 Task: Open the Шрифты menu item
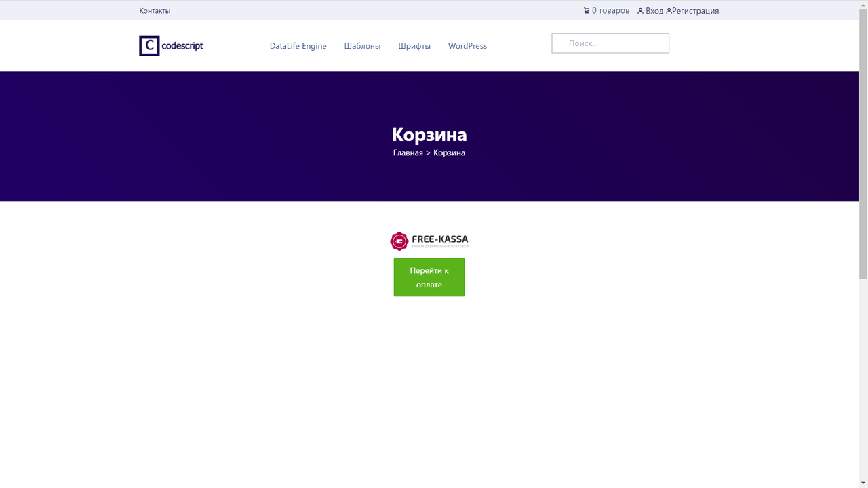coord(414,46)
